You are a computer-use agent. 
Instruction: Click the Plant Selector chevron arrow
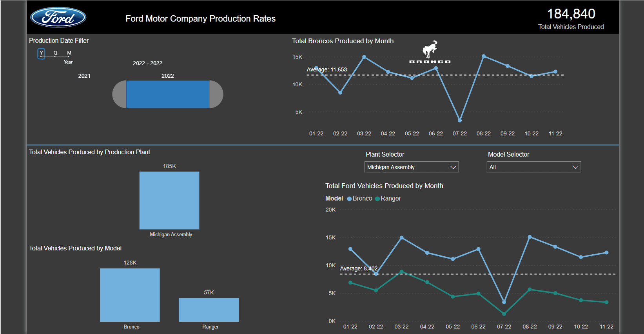pos(453,167)
